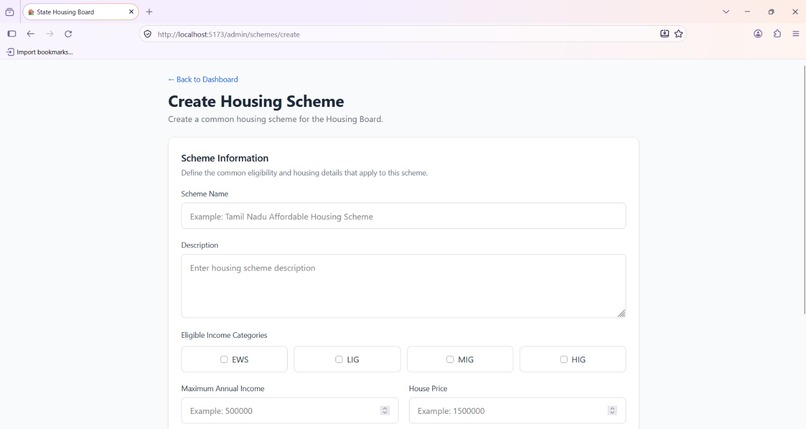The width and height of the screenshot is (806, 429).
Task: Click the tracking protection shield icon
Action: pos(148,34)
